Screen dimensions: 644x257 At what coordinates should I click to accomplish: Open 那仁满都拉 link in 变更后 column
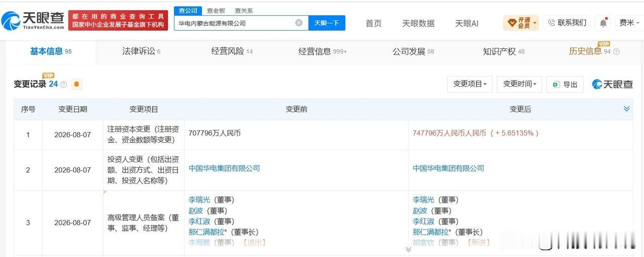(x=432, y=232)
